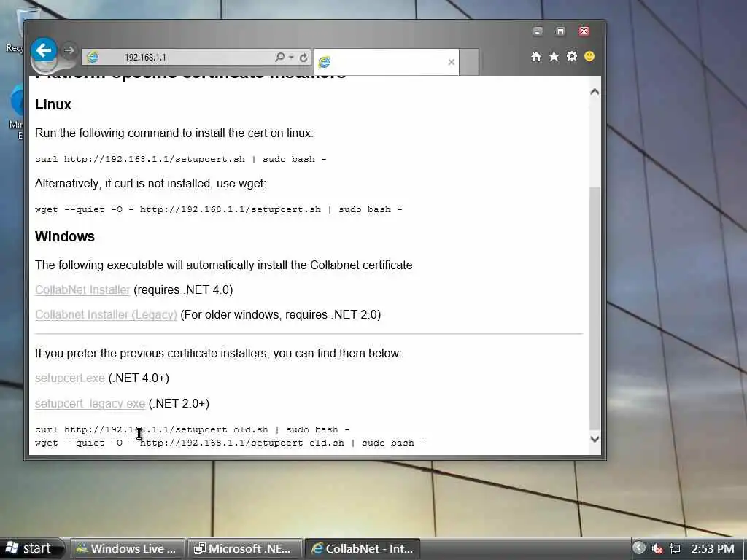Click the smiley feedback icon
Image resolution: width=747 pixels, height=560 pixels.
tap(589, 57)
